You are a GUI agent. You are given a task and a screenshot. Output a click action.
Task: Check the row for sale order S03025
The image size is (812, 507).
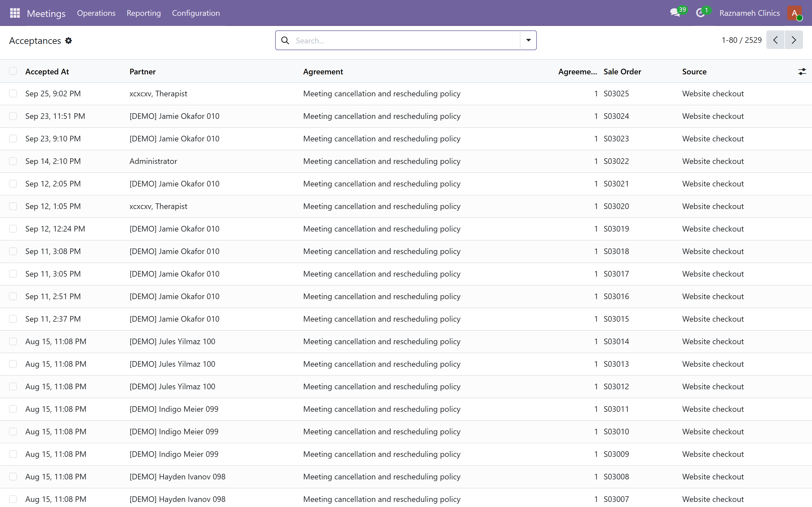click(x=13, y=94)
